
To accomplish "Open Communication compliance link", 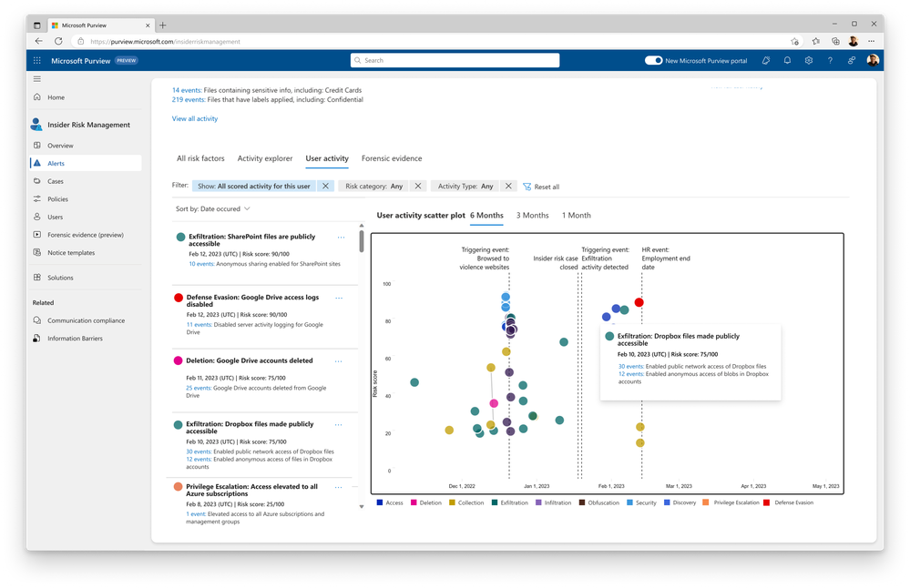I will 86,320.
